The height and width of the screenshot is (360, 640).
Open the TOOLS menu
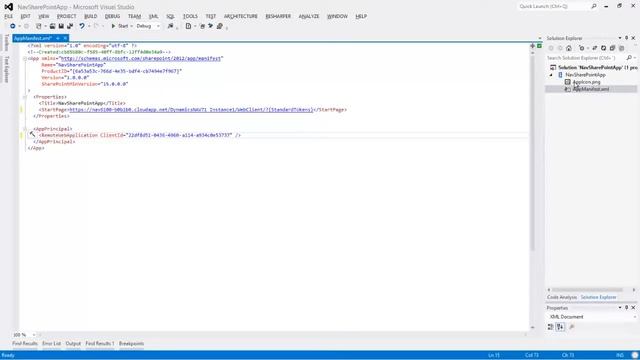190,16
